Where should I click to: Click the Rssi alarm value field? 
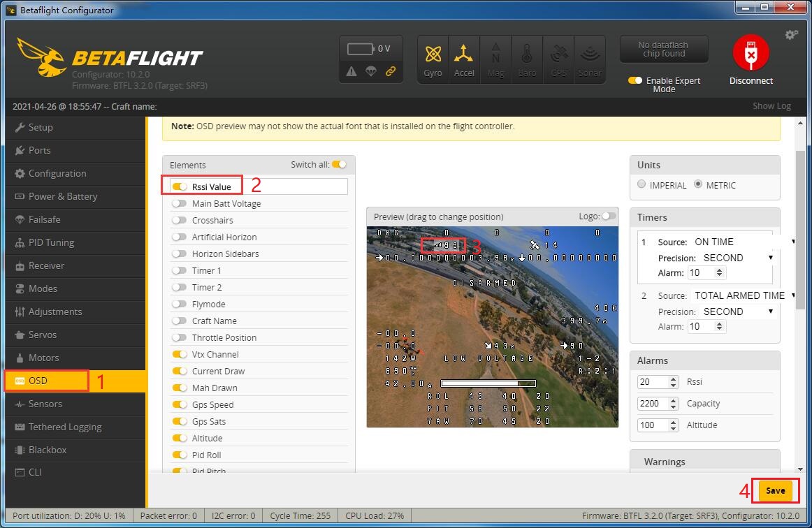[x=653, y=382]
